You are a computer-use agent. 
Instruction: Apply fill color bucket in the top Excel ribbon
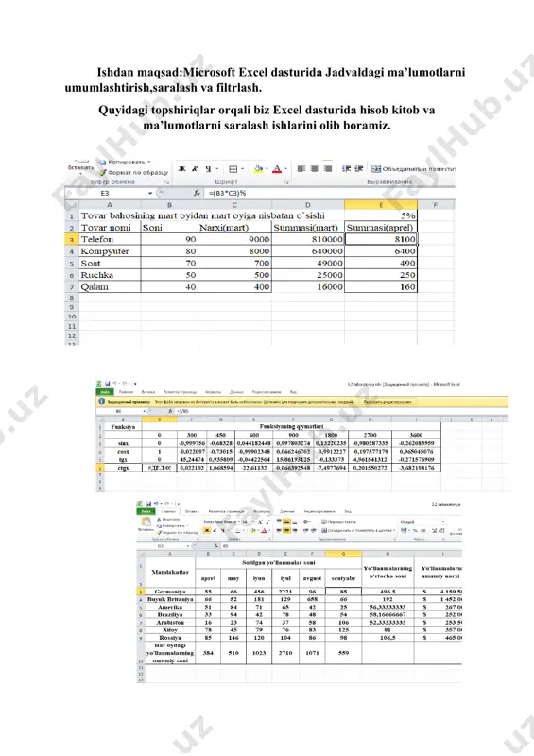point(258,169)
